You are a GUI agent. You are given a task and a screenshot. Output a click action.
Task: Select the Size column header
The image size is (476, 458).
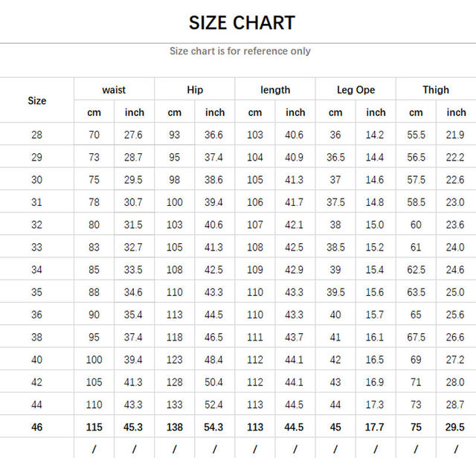point(37,100)
